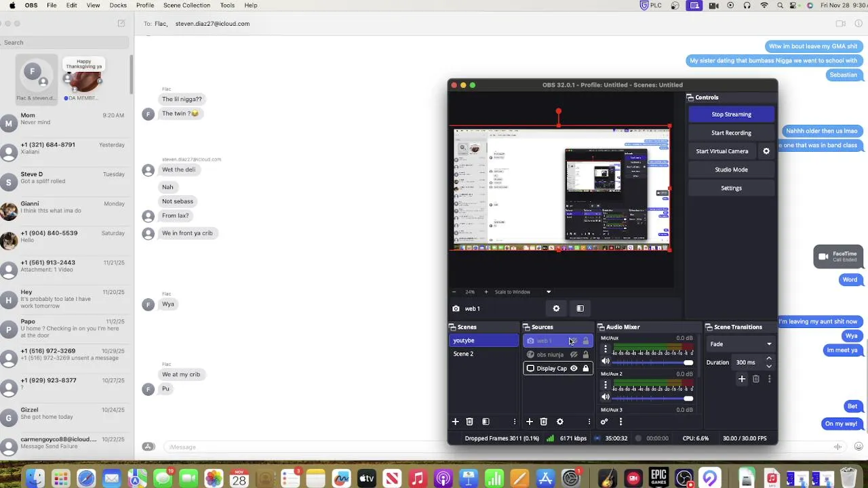This screenshot has height=488, width=868.
Task: Pop out Sources dock icon
Action: pyautogui.click(x=526, y=327)
